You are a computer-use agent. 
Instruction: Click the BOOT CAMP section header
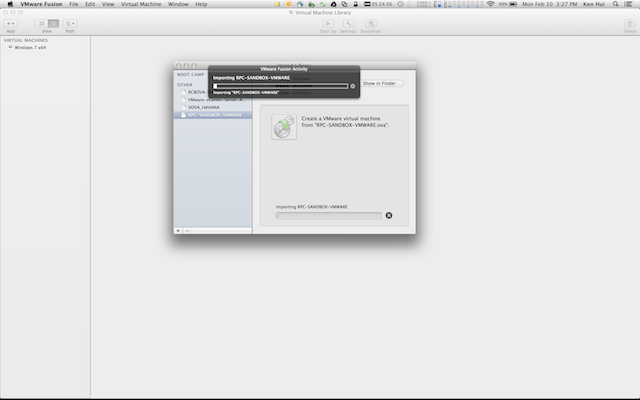coord(190,75)
